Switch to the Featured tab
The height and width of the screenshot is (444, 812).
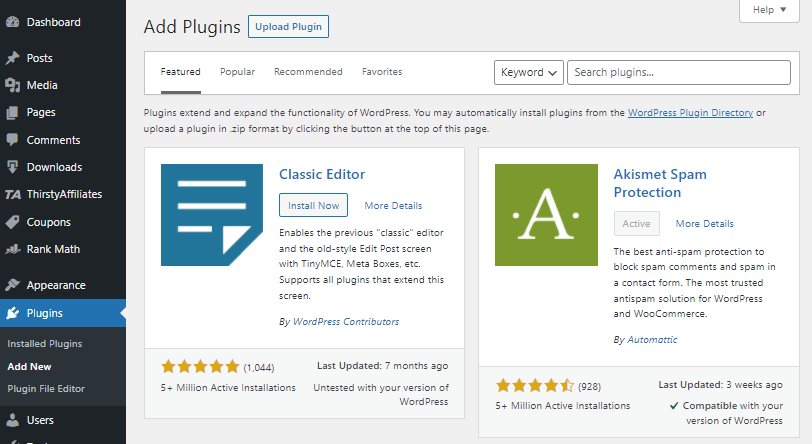pos(180,72)
